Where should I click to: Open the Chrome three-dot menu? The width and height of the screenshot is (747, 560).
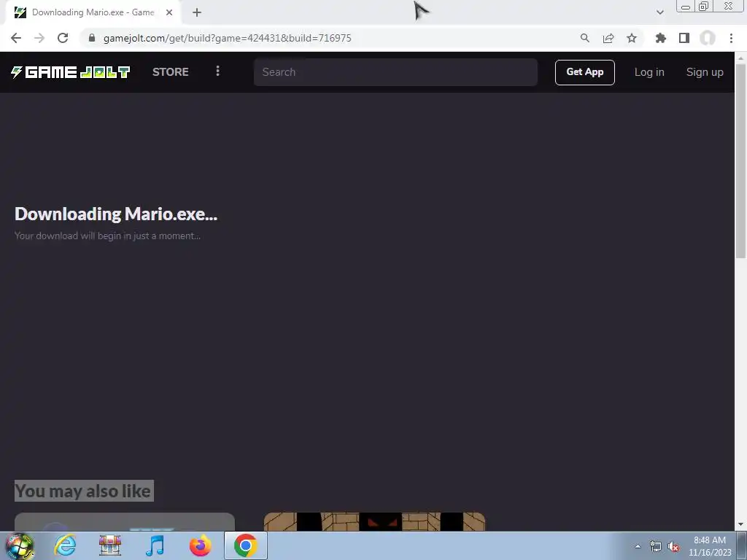point(731,38)
